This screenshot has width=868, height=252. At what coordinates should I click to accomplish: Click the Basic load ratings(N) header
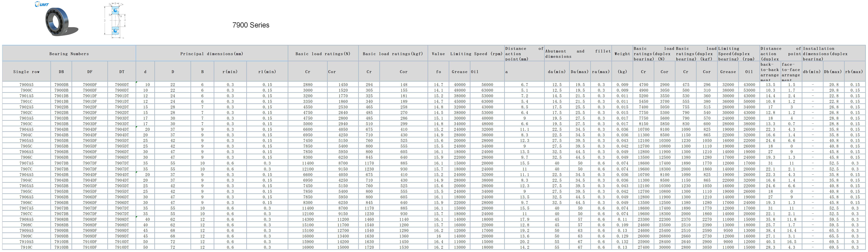tap(323, 54)
